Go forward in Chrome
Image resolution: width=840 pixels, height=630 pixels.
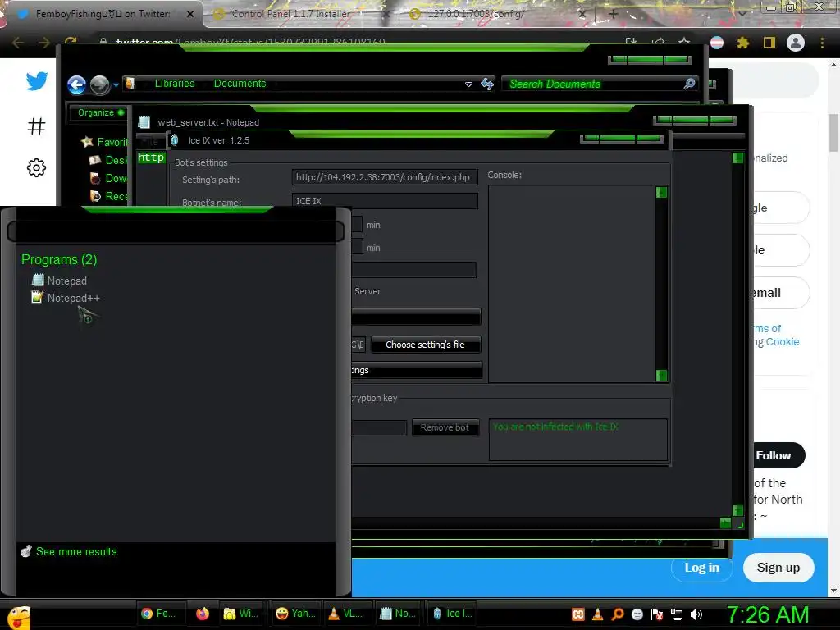click(44, 43)
